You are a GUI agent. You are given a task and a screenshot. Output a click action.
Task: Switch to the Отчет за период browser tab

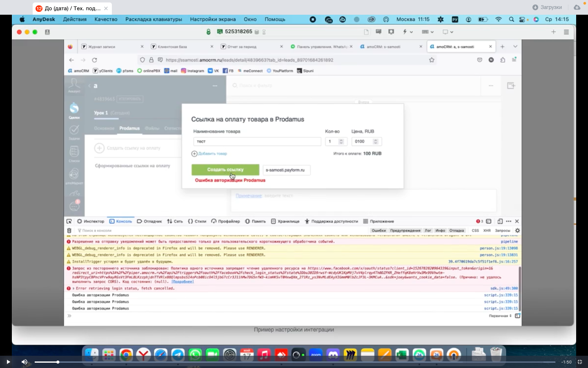[x=252, y=47]
